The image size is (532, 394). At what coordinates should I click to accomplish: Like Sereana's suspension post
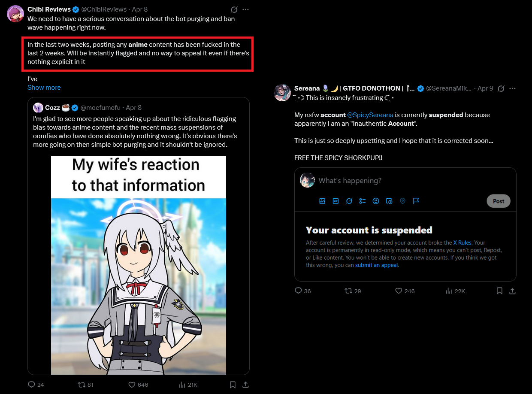click(405, 291)
